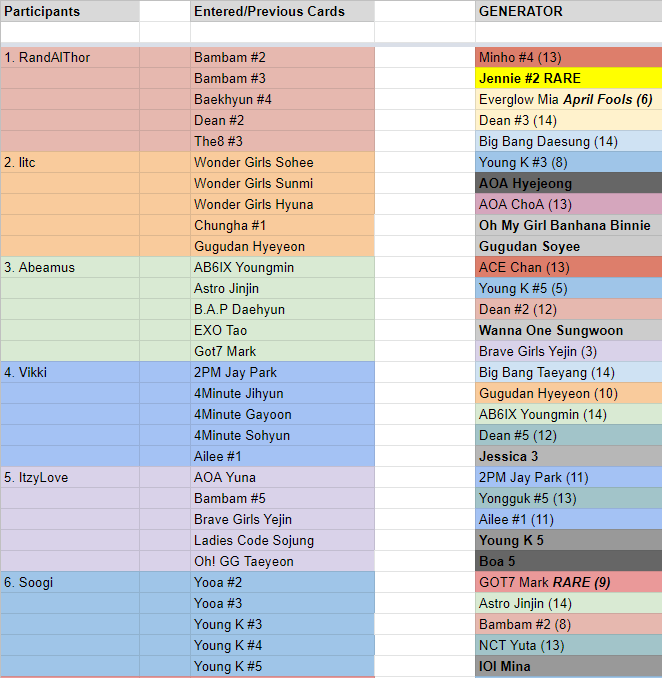Viewport: 662px width, 678px height.
Task: Click 'Minho #4 (13)' generator cell
Action: point(569,57)
